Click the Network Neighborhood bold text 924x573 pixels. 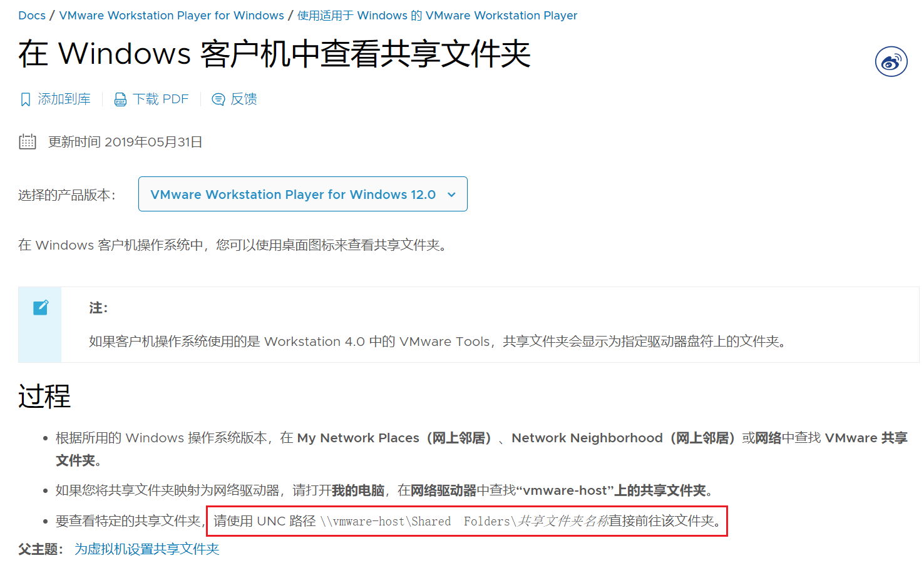(587, 438)
